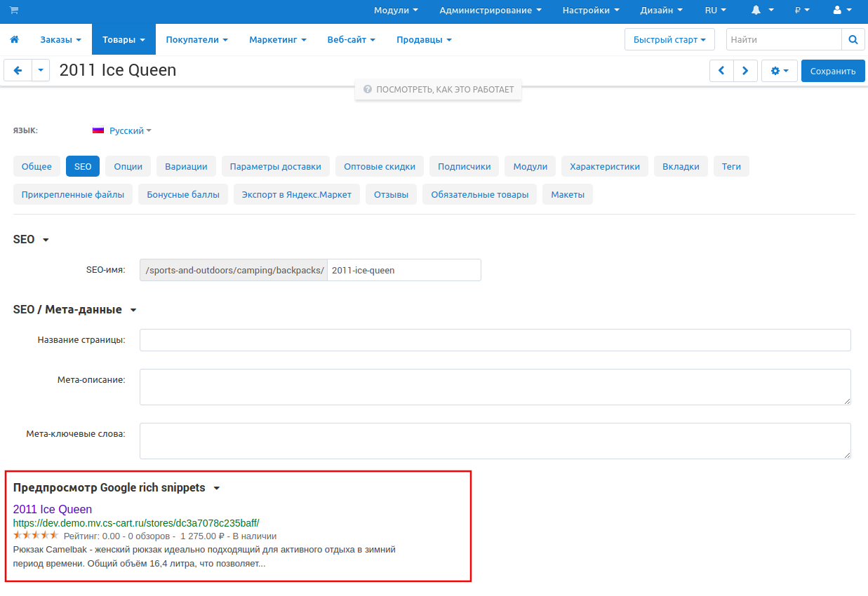Click the shopping cart icon
The height and width of the screenshot is (596, 868).
coord(14,11)
